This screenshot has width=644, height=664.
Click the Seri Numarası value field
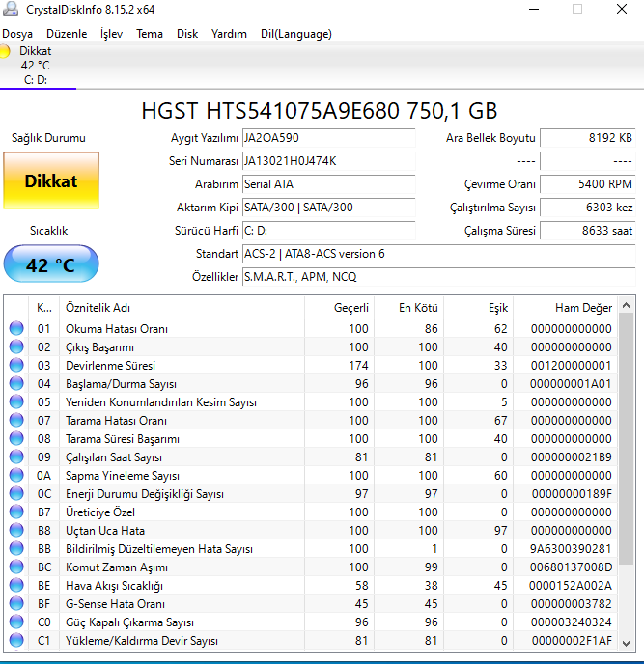(327, 161)
